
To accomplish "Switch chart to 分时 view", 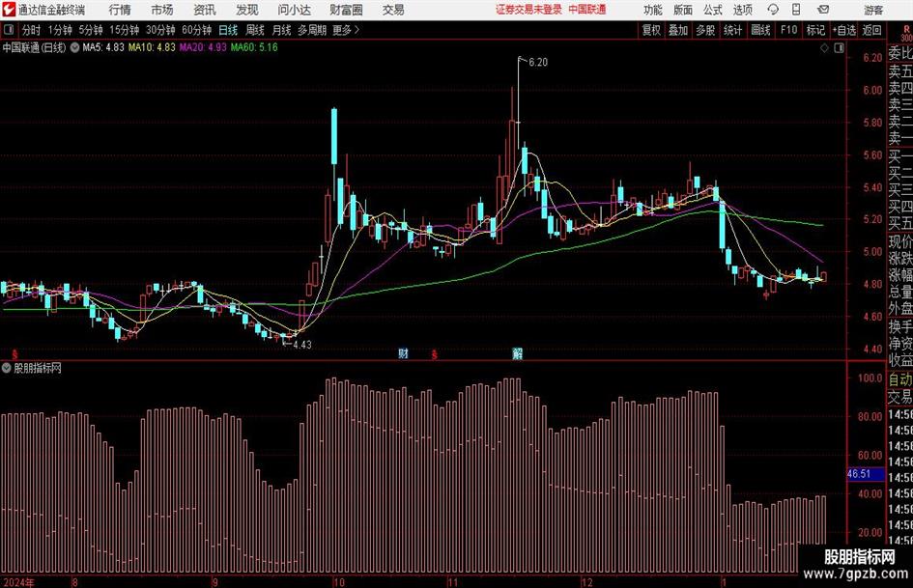I will click(x=31, y=30).
